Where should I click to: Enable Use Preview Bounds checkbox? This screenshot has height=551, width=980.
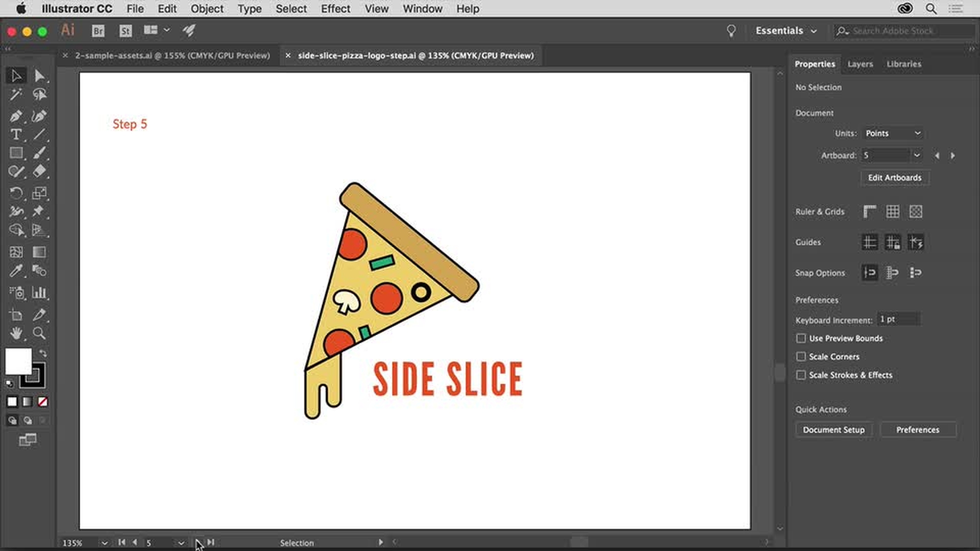(x=801, y=338)
